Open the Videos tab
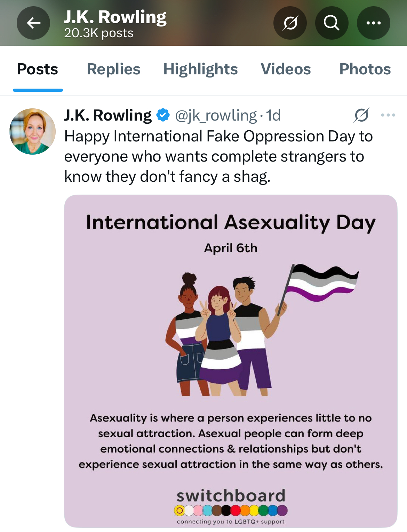 [x=286, y=69]
